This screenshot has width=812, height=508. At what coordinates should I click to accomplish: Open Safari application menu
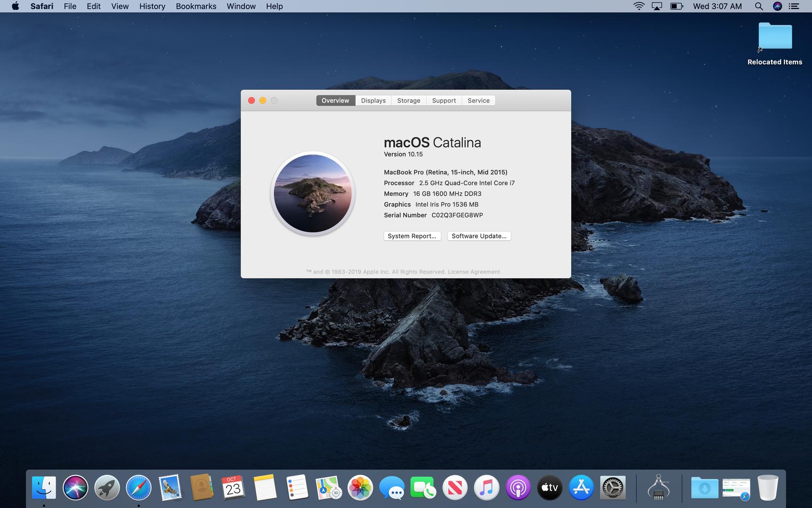[x=42, y=6]
